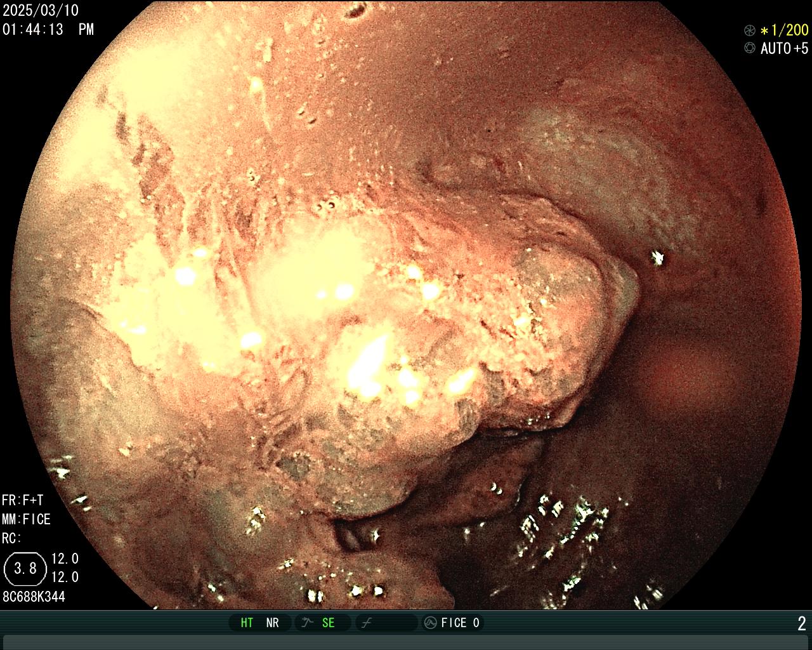The width and height of the screenshot is (812, 650).
Task: Click the upper 12.0 scope value
Action: tap(65, 559)
